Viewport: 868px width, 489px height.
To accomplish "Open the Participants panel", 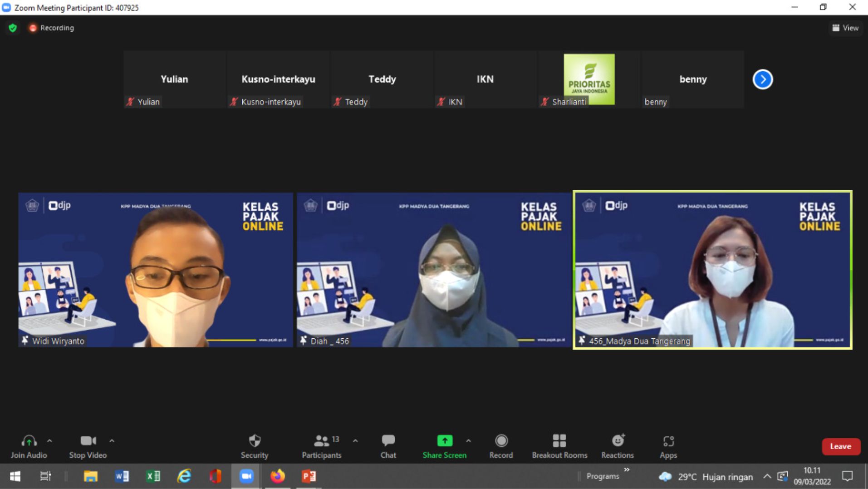I will [322, 445].
